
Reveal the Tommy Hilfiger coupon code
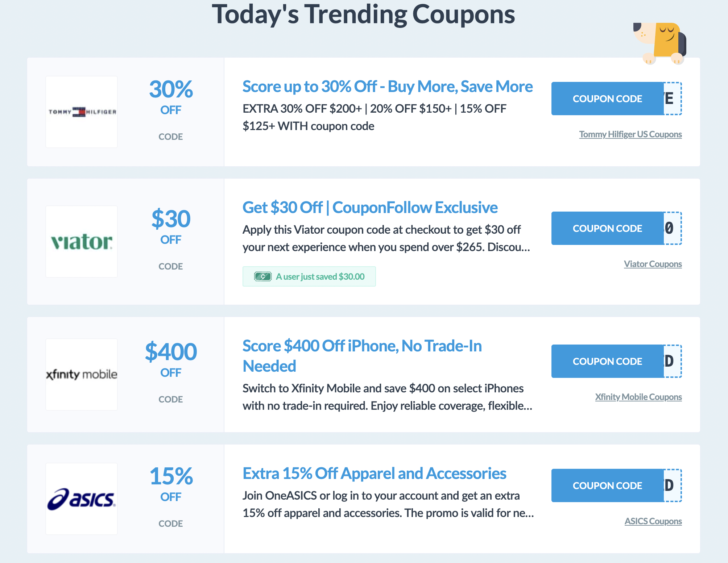point(608,99)
